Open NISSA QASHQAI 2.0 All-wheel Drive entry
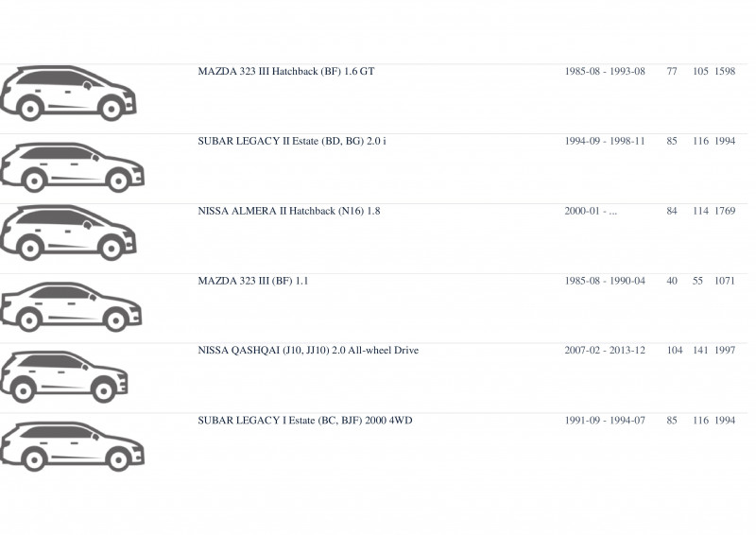Screen dimensions: 756x535 [308, 351]
